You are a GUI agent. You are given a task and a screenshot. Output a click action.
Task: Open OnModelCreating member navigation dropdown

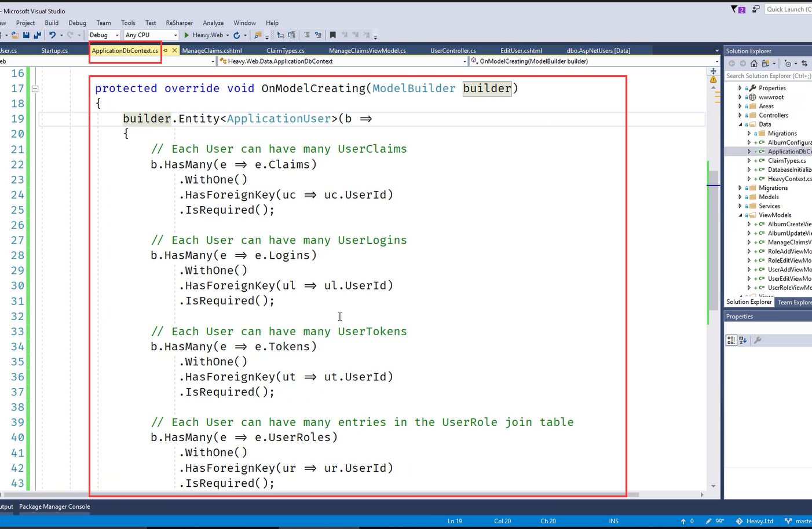[x=595, y=61]
